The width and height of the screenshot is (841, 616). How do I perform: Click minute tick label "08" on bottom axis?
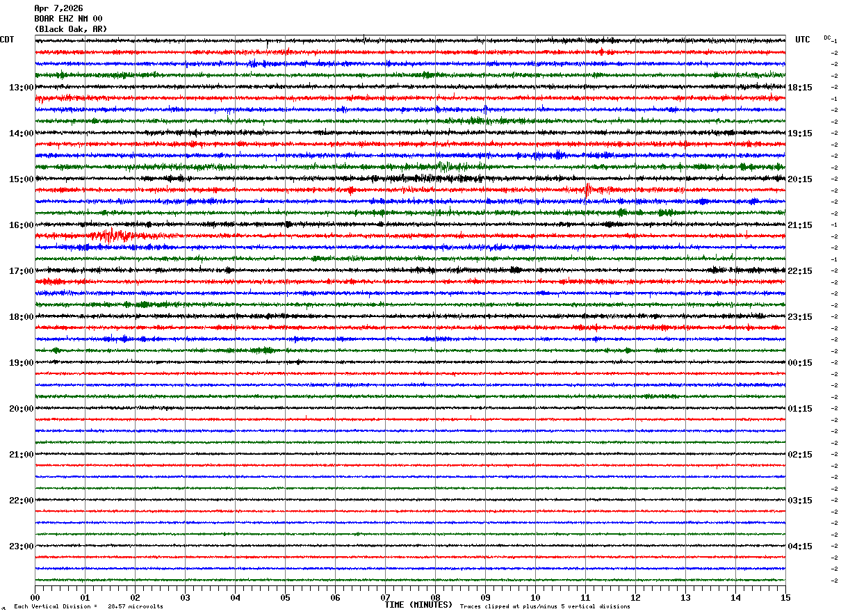[x=435, y=597]
